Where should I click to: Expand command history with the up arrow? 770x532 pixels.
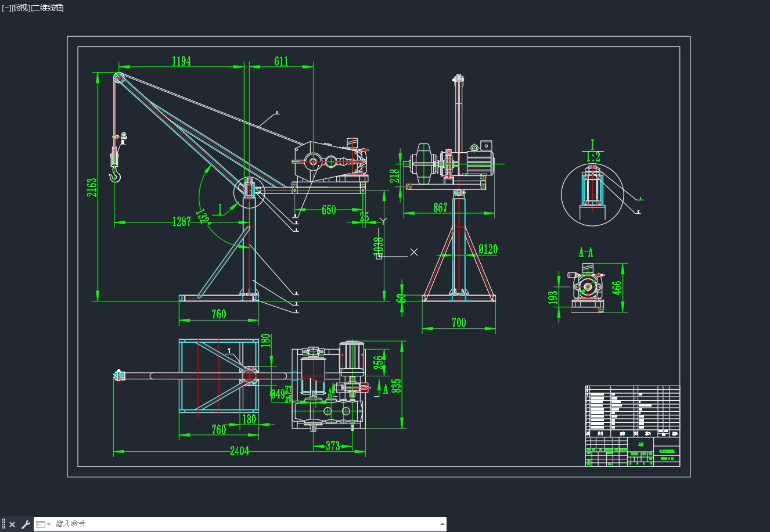tap(442, 524)
